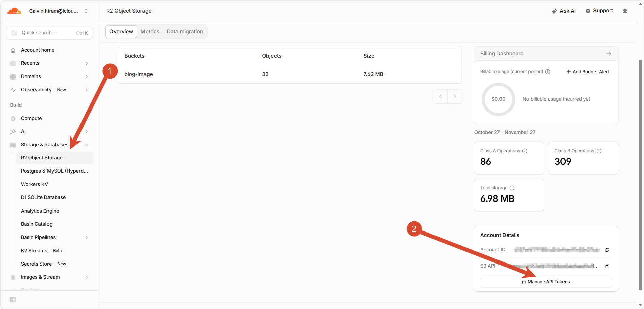Expand Images & Stream section
This screenshot has width=644, height=309.
click(87, 277)
